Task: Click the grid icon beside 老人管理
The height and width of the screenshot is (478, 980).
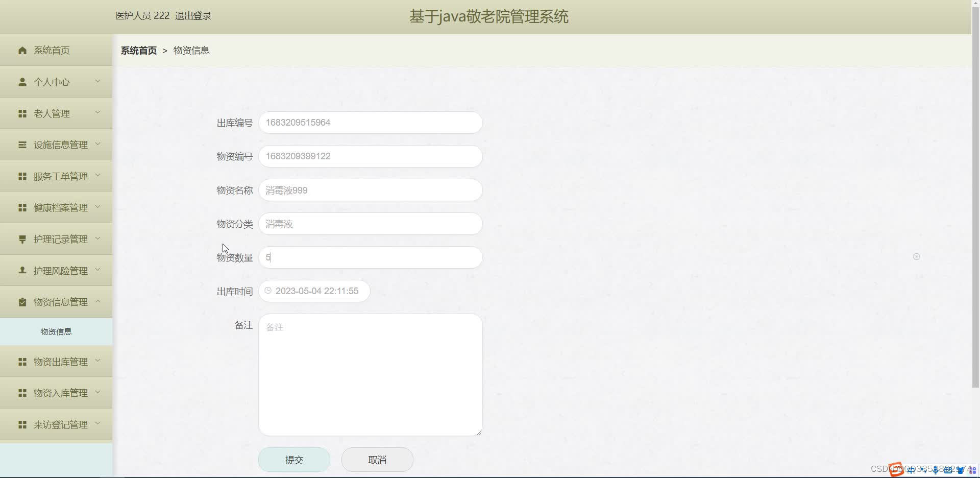Action: [x=22, y=113]
